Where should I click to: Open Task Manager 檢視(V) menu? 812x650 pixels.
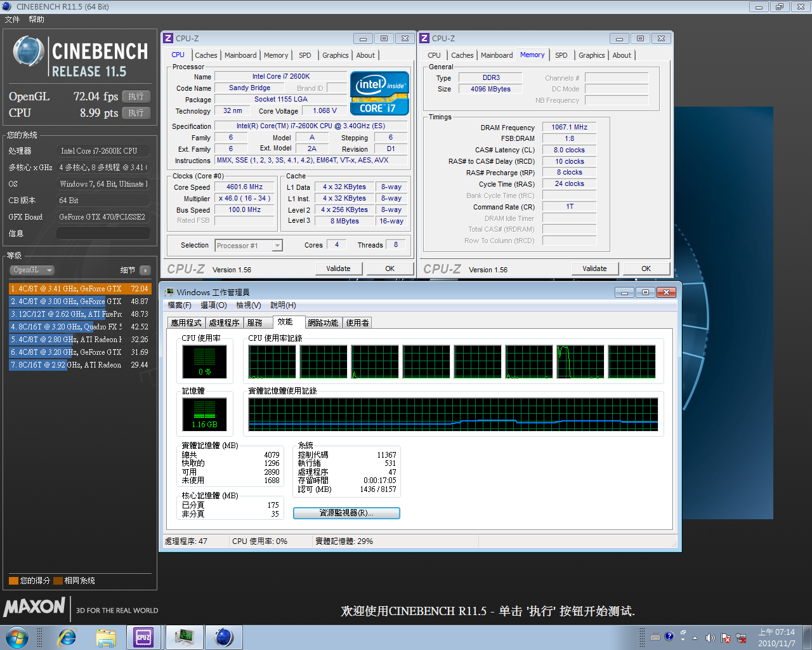click(249, 305)
